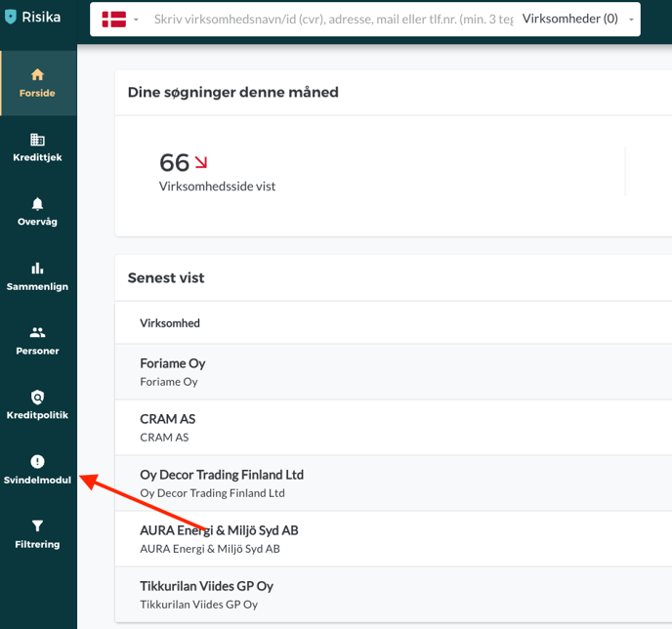Expand the country selector arrow
The height and width of the screenshot is (629, 672).
click(x=136, y=20)
